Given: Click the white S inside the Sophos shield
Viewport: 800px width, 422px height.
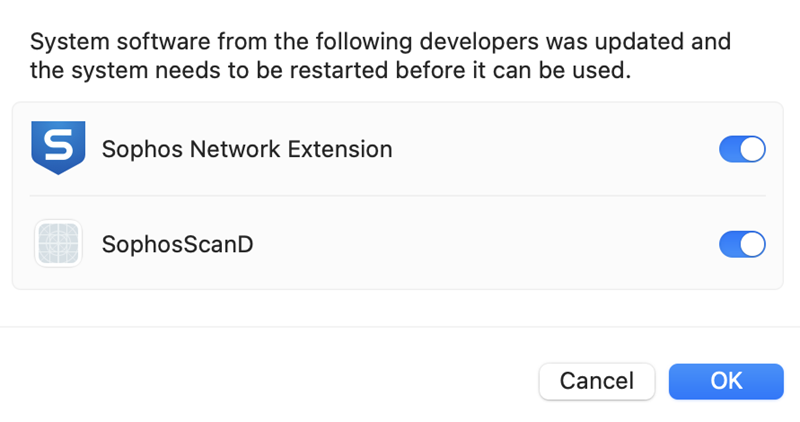Looking at the screenshot, I should [58, 143].
